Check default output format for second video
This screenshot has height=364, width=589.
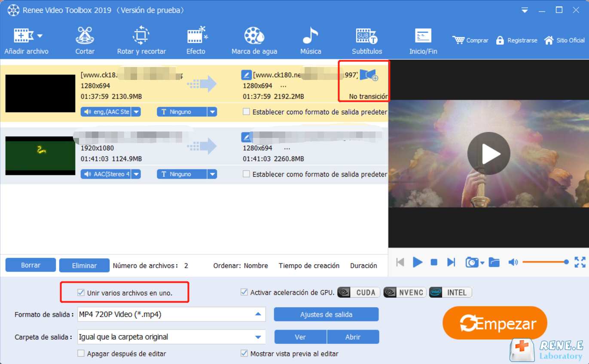(246, 174)
